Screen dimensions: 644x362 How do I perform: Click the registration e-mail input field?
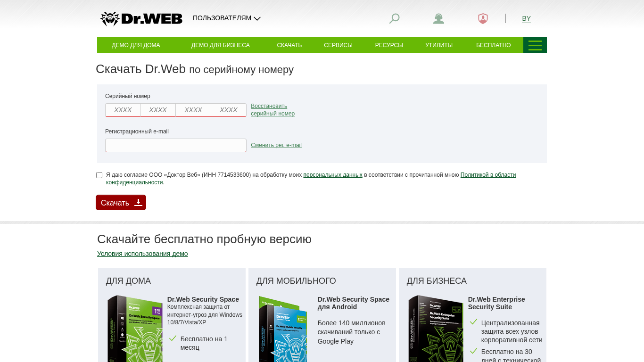(176, 145)
